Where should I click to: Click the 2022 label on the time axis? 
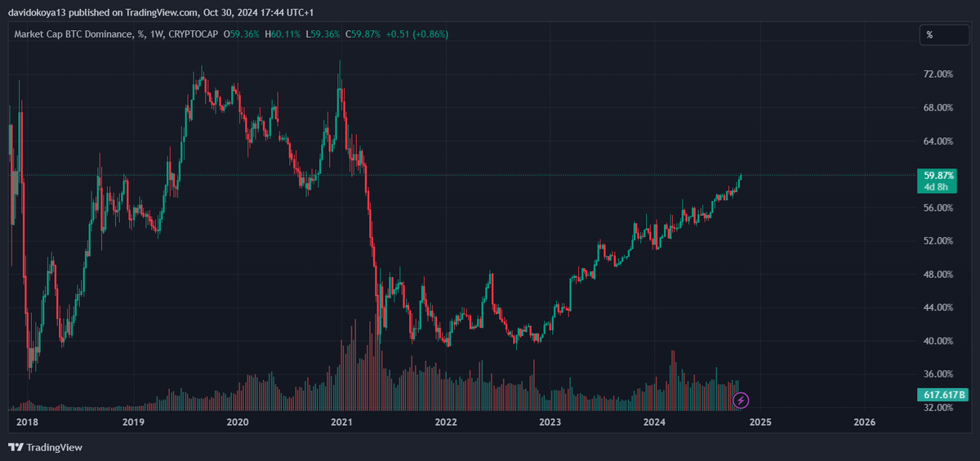tap(446, 422)
